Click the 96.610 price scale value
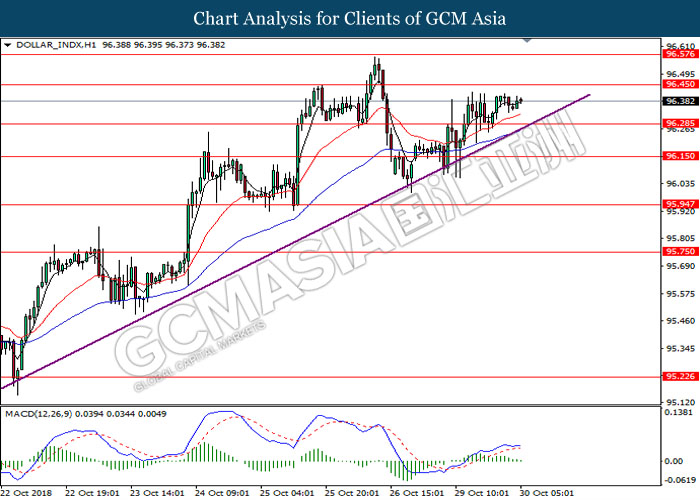This screenshot has width=700, height=500. [680, 46]
